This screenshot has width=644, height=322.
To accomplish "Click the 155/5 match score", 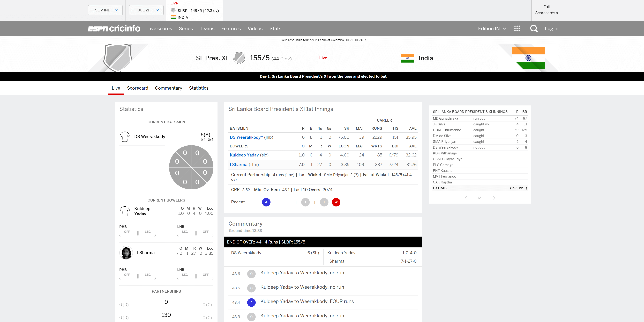I will (260, 58).
